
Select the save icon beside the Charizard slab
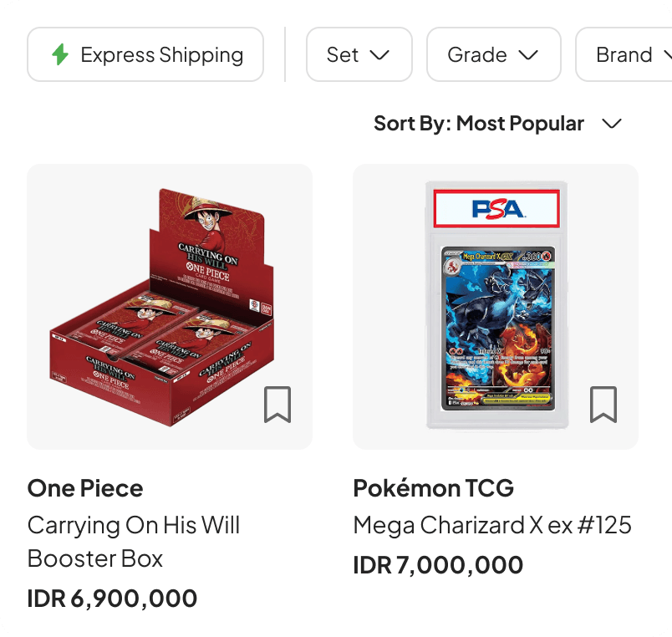pos(604,405)
